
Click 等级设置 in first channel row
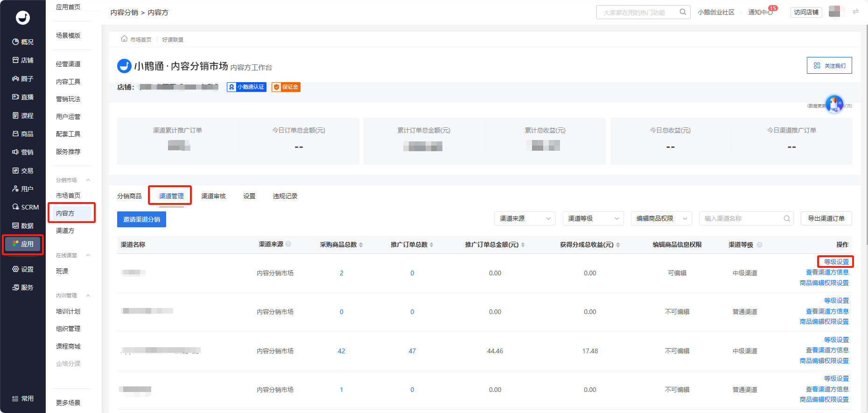pyautogui.click(x=836, y=262)
